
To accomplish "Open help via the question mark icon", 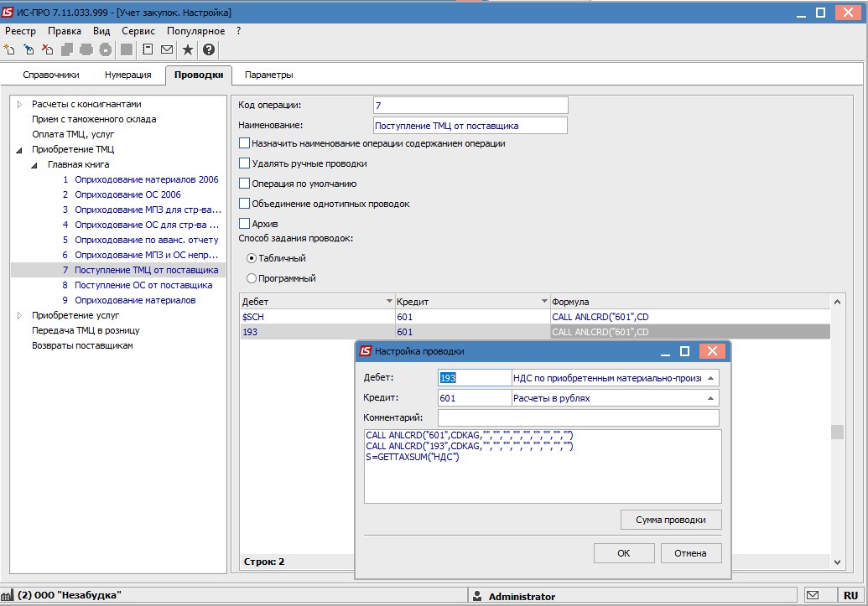I will (209, 49).
